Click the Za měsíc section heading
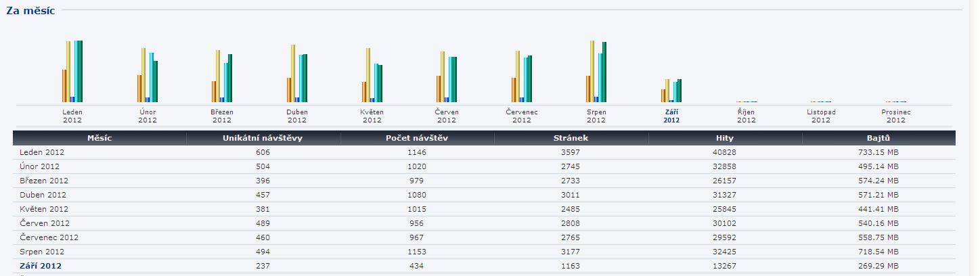980x276 pixels. (30, 11)
